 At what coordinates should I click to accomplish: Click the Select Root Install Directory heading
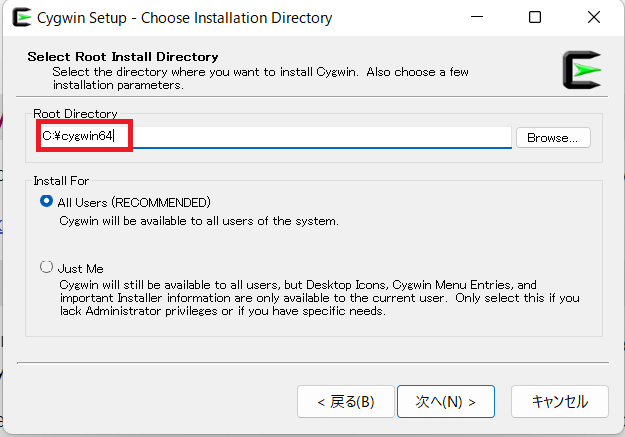pyautogui.click(x=123, y=57)
